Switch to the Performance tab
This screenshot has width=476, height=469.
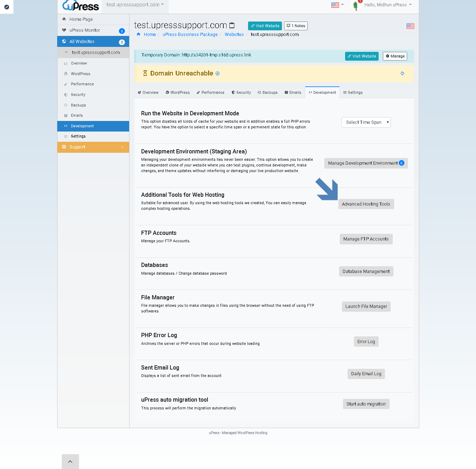click(210, 92)
